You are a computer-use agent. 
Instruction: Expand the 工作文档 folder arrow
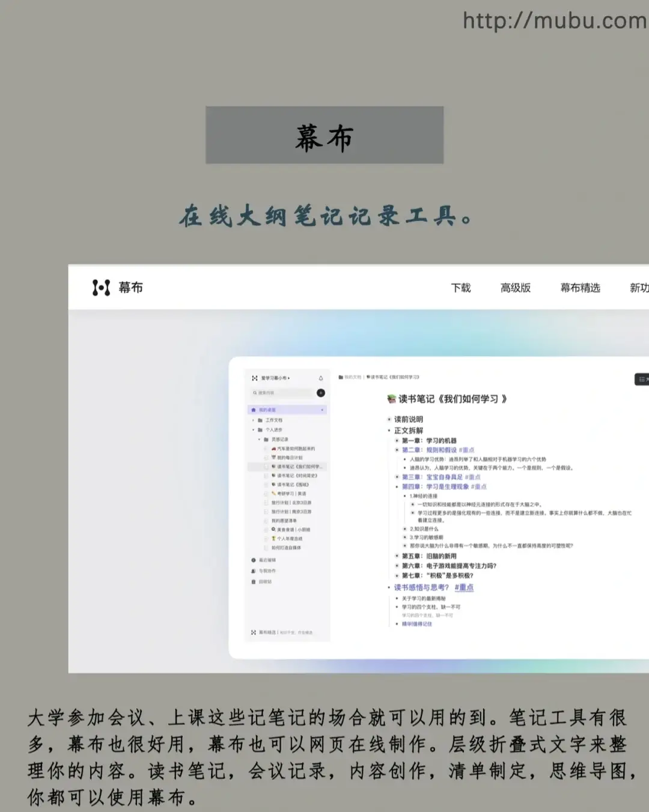click(x=253, y=420)
